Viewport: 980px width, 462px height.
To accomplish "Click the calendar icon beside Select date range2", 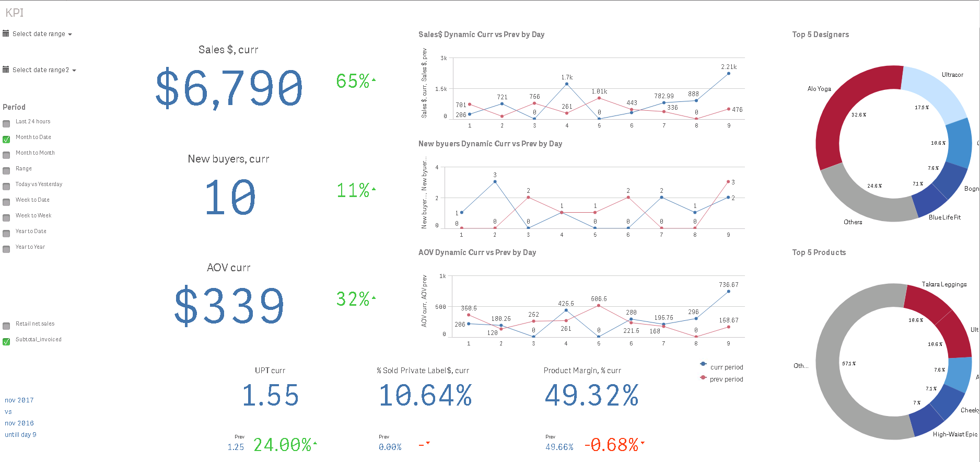I will point(6,70).
